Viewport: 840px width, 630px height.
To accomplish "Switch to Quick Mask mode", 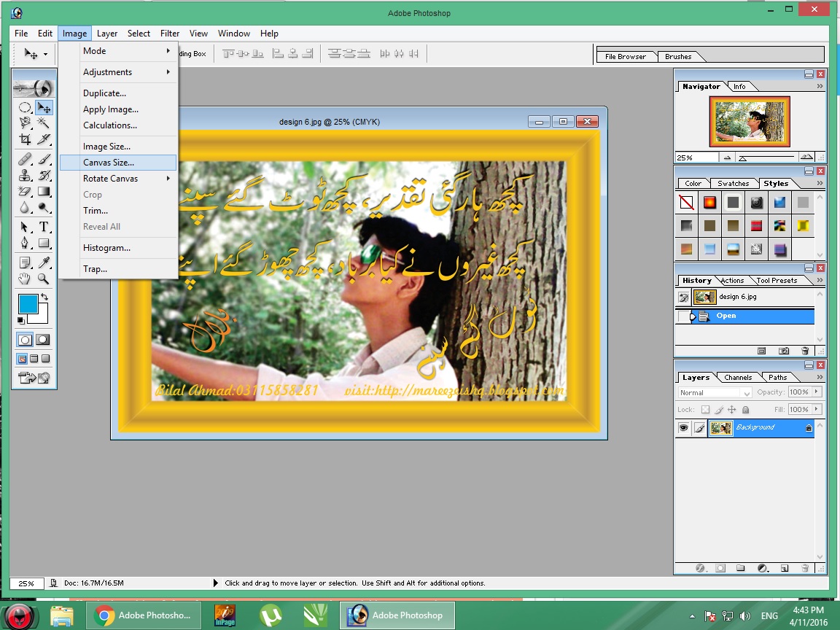I will [43, 340].
